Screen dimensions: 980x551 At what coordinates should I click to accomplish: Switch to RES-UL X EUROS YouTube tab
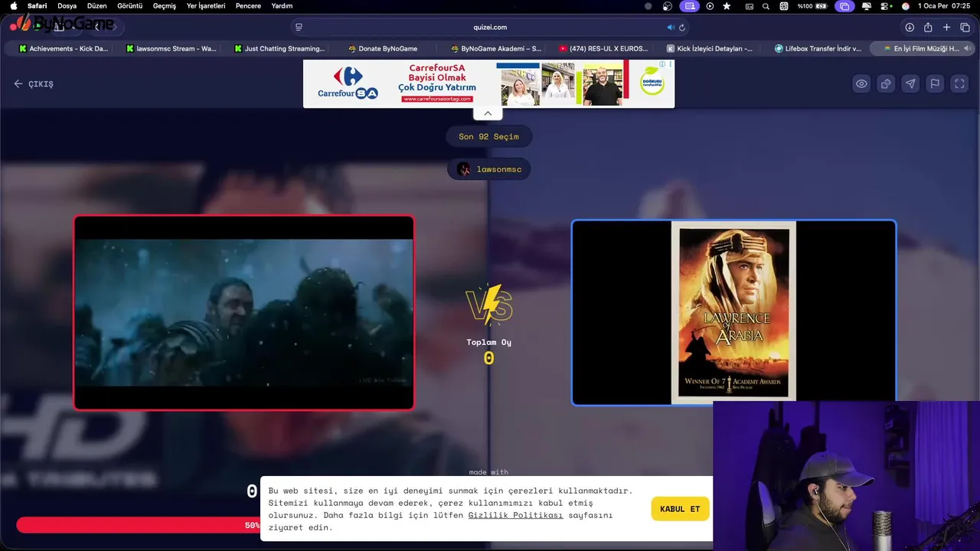pos(603,48)
